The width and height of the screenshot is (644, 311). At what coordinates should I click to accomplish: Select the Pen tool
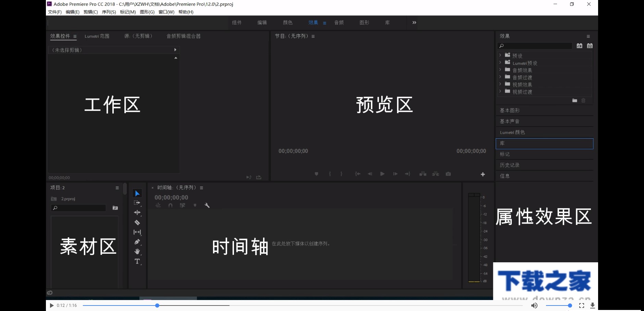(137, 241)
